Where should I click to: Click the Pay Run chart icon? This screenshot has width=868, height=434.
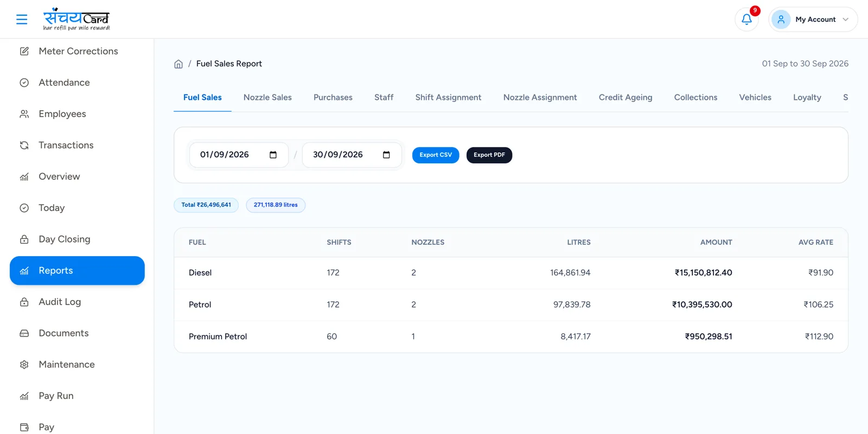(x=24, y=396)
